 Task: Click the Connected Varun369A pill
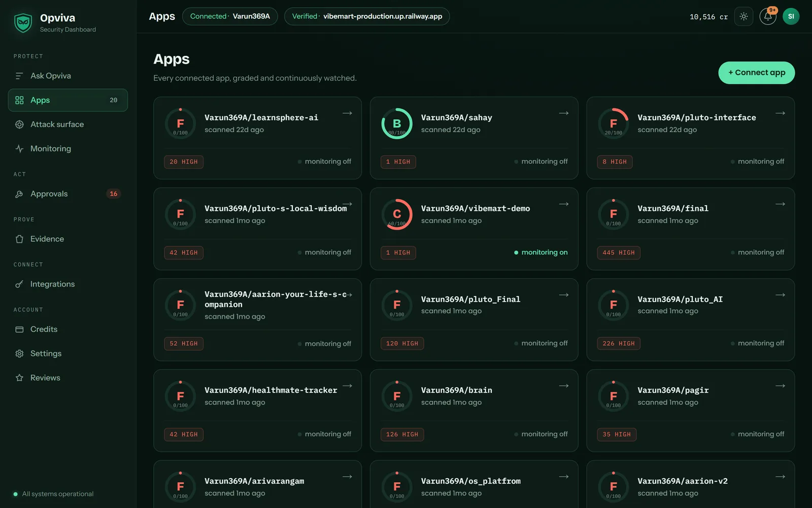click(230, 16)
